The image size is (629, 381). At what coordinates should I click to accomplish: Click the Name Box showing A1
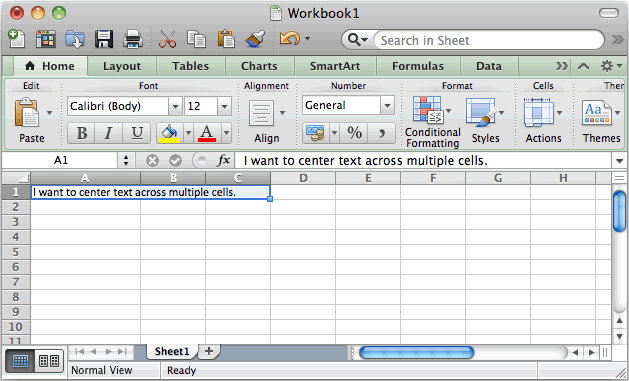[x=60, y=161]
